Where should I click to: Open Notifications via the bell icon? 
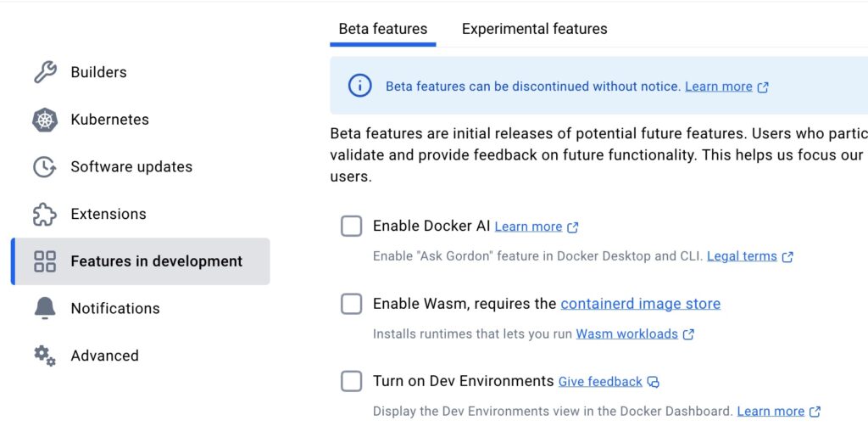point(45,309)
